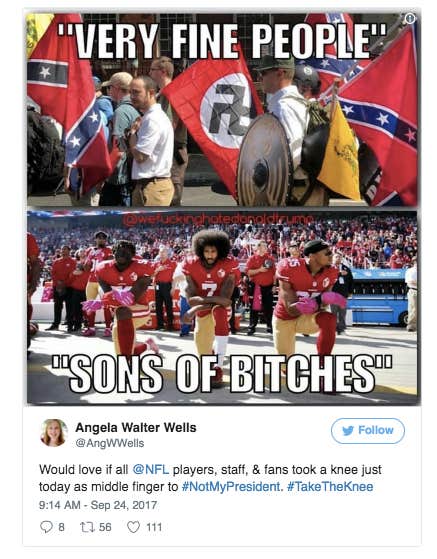
Task: Click the reply speech bubble icon
Action: (x=46, y=527)
